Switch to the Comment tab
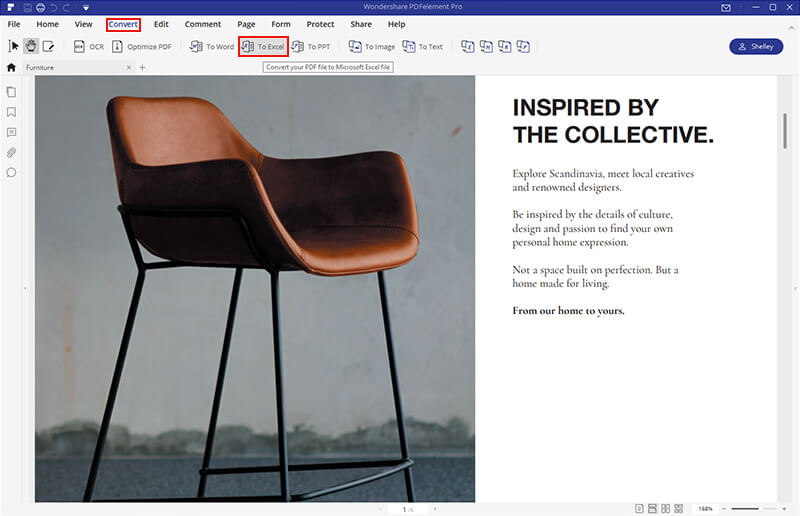The height and width of the screenshot is (516, 800). pos(203,24)
